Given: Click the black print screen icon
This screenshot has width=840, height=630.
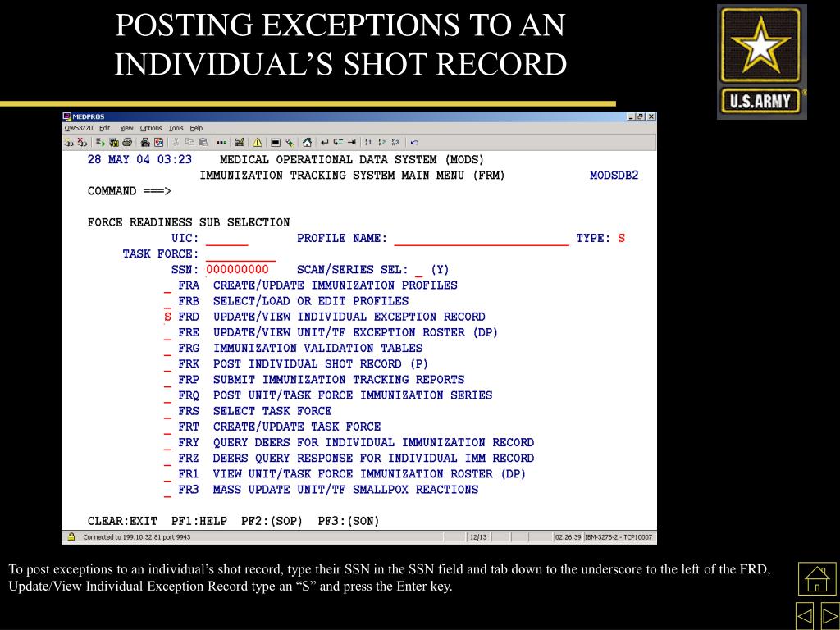Looking at the screenshot, I should (145, 142).
